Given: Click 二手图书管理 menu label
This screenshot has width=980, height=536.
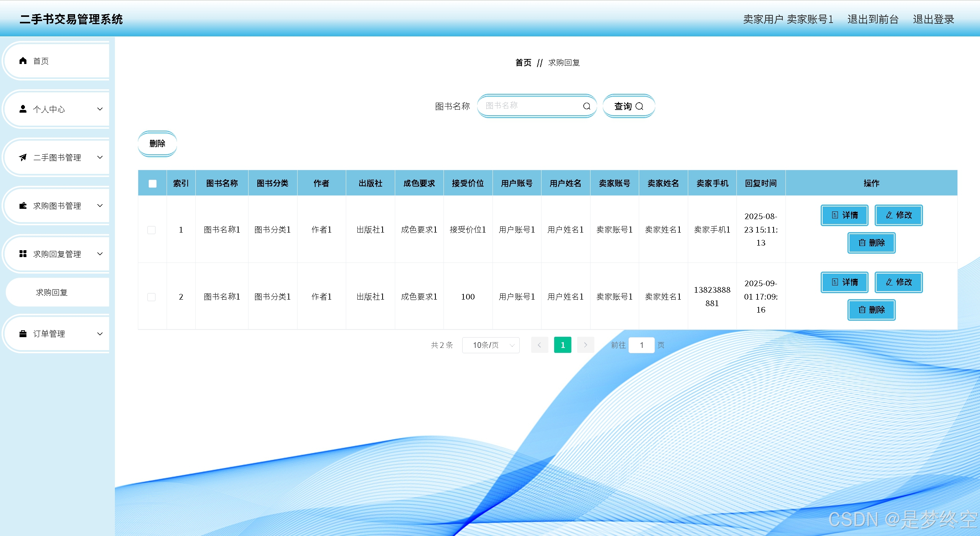Looking at the screenshot, I should point(57,157).
